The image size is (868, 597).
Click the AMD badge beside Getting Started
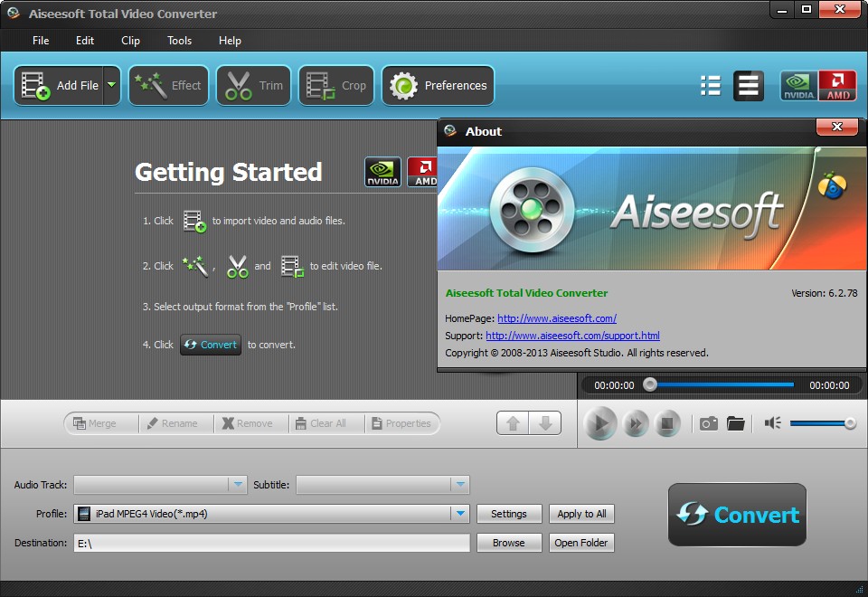(422, 172)
